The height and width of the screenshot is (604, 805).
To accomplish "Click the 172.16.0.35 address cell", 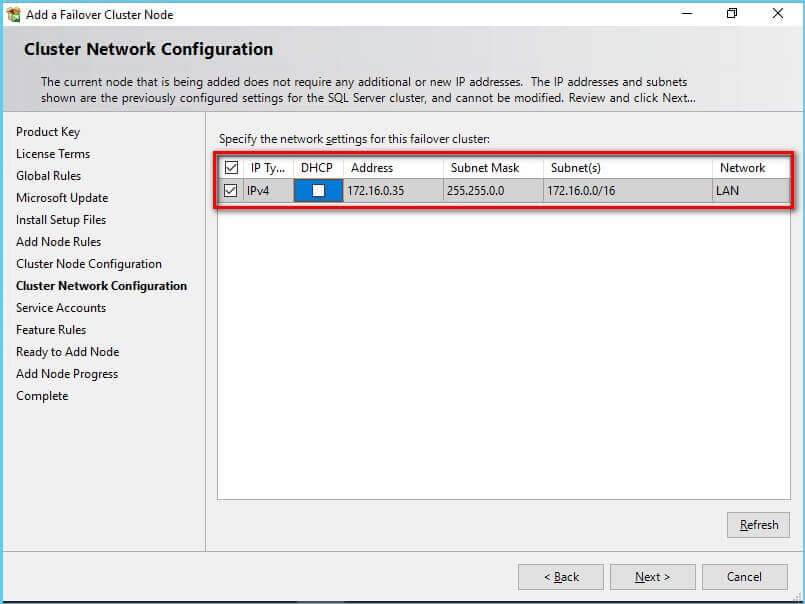I will [x=393, y=191].
